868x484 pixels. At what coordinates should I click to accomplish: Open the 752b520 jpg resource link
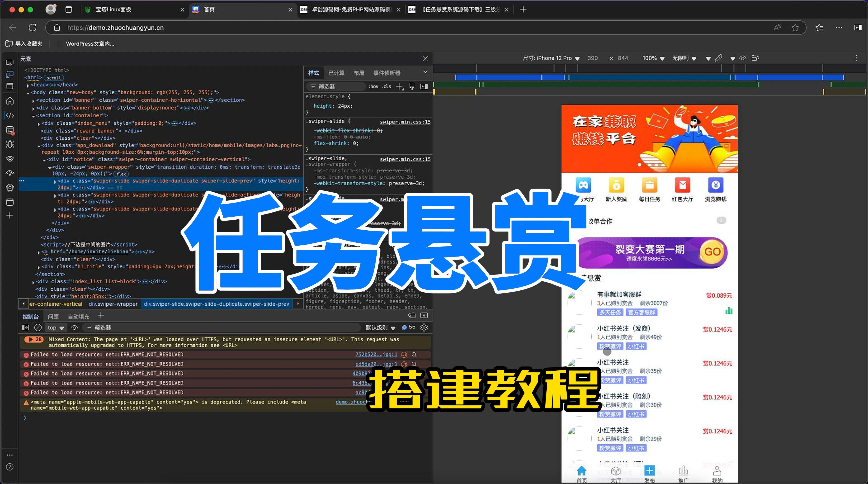376,354
